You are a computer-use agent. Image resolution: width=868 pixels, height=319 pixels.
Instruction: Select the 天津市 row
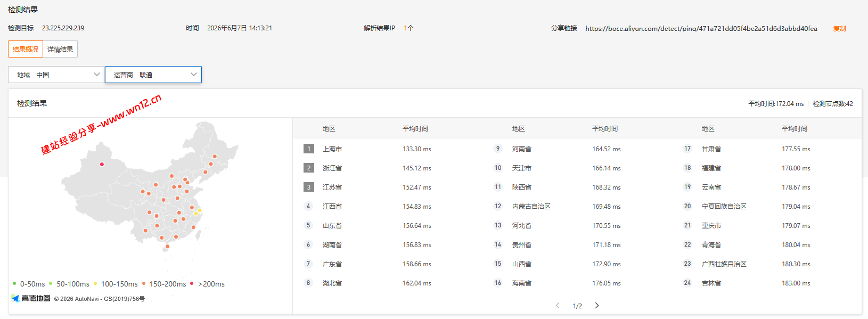[x=577, y=168]
